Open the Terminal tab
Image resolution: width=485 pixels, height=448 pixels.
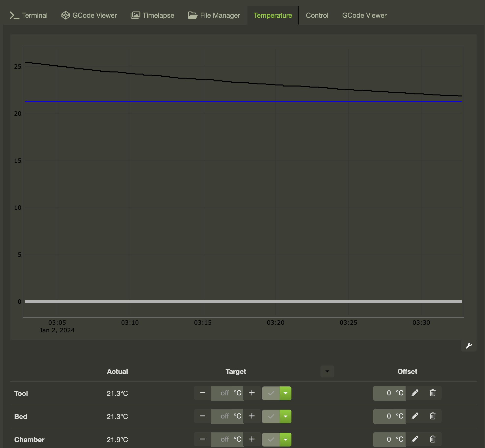(x=29, y=15)
